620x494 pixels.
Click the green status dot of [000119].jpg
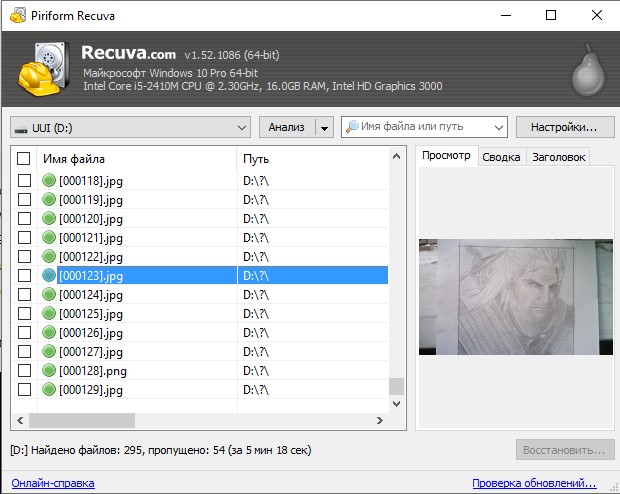[x=49, y=199]
